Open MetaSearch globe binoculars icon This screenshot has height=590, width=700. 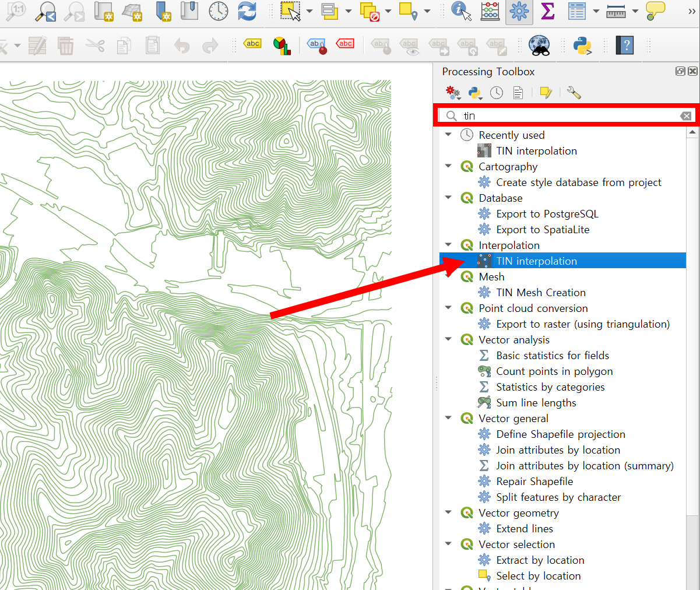click(539, 45)
